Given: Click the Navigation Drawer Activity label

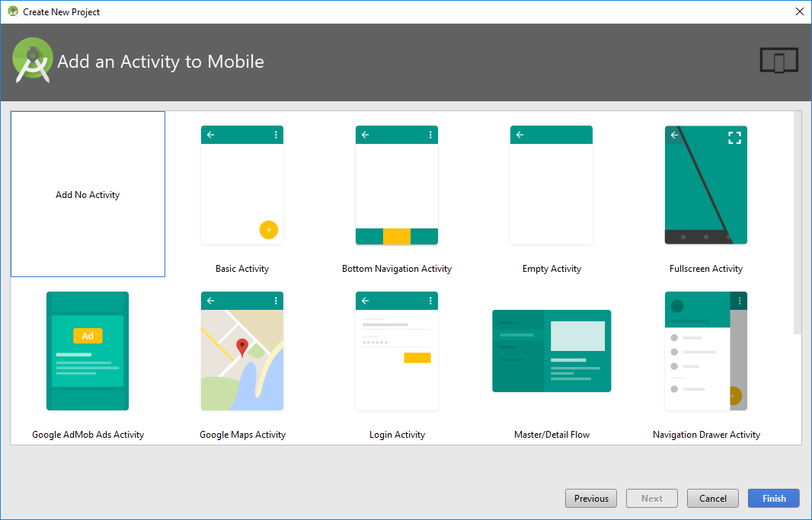Looking at the screenshot, I should (706, 435).
